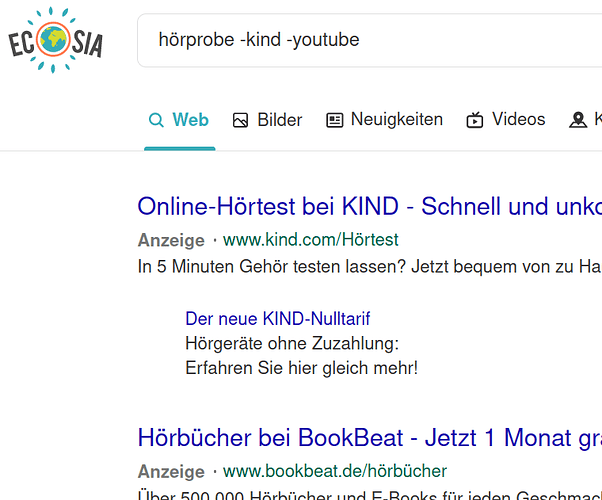Image resolution: width=602 pixels, height=500 pixels.
Task: Click the image icon beside Bilder
Action: (240, 120)
